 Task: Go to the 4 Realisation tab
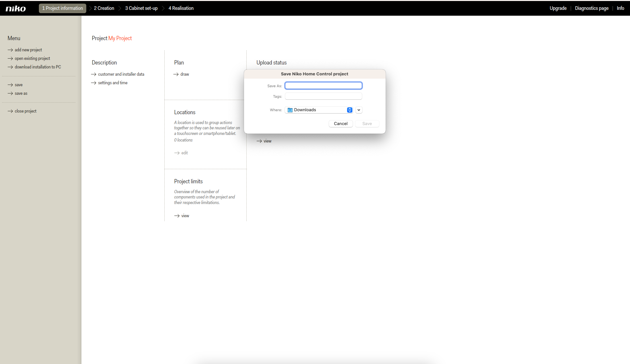(x=181, y=8)
